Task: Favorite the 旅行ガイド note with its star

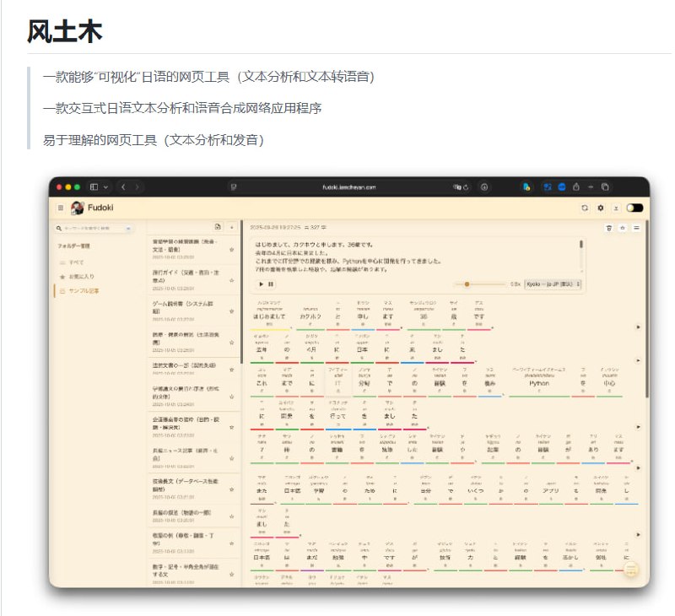Action: (x=232, y=280)
